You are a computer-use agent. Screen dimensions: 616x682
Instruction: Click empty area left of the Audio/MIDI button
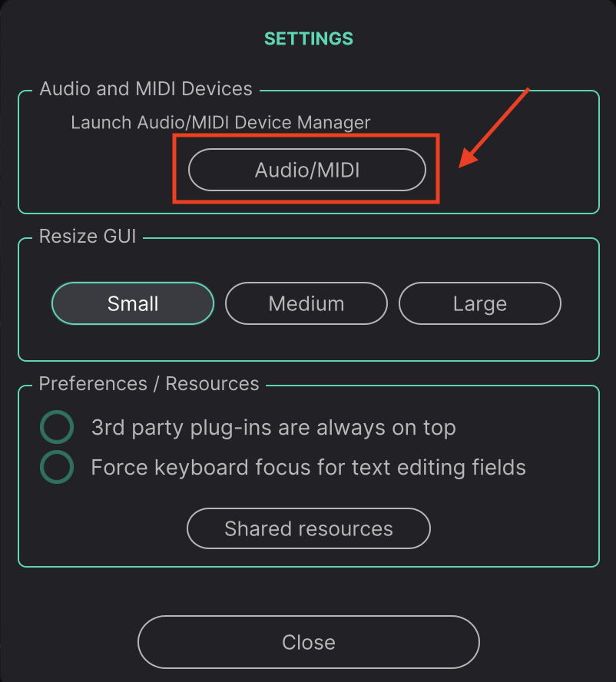96,170
